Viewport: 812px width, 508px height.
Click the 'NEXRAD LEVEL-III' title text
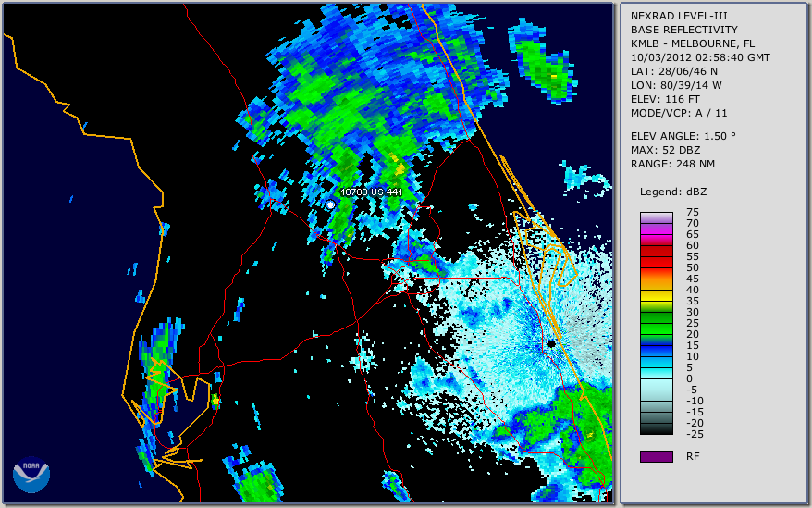click(x=679, y=16)
